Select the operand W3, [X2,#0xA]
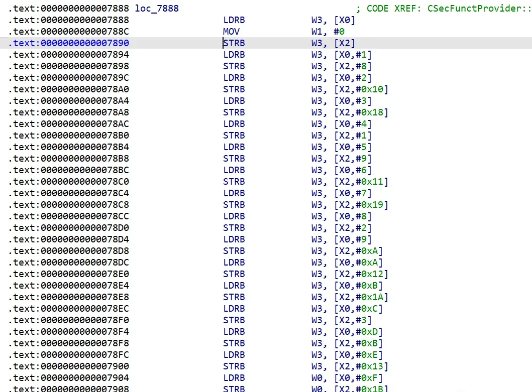 point(347,250)
